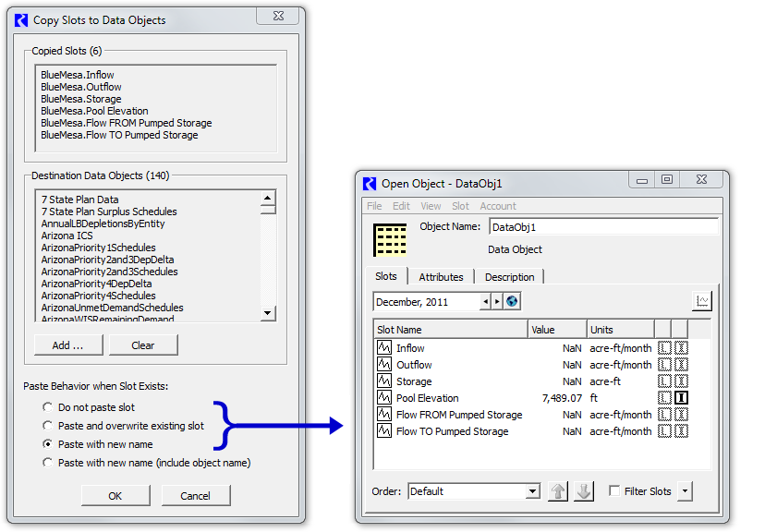The height and width of the screenshot is (532, 777).
Task: Click destination list scroll-up arrow
Action: [268, 198]
